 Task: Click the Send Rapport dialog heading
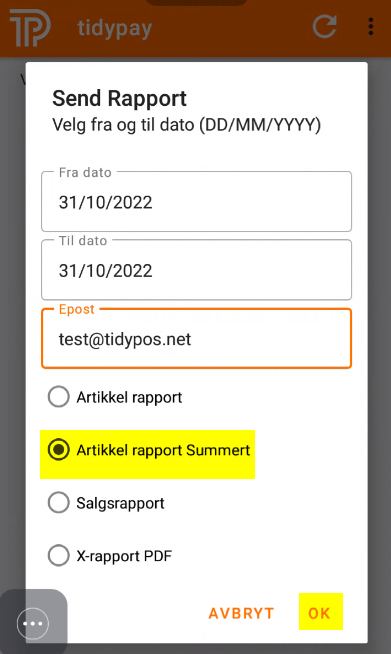coord(119,99)
